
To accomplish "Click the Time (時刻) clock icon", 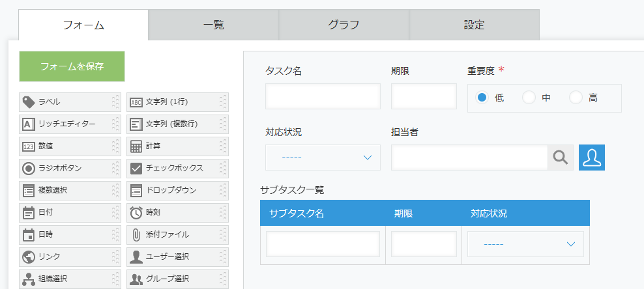I will pyautogui.click(x=136, y=213).
